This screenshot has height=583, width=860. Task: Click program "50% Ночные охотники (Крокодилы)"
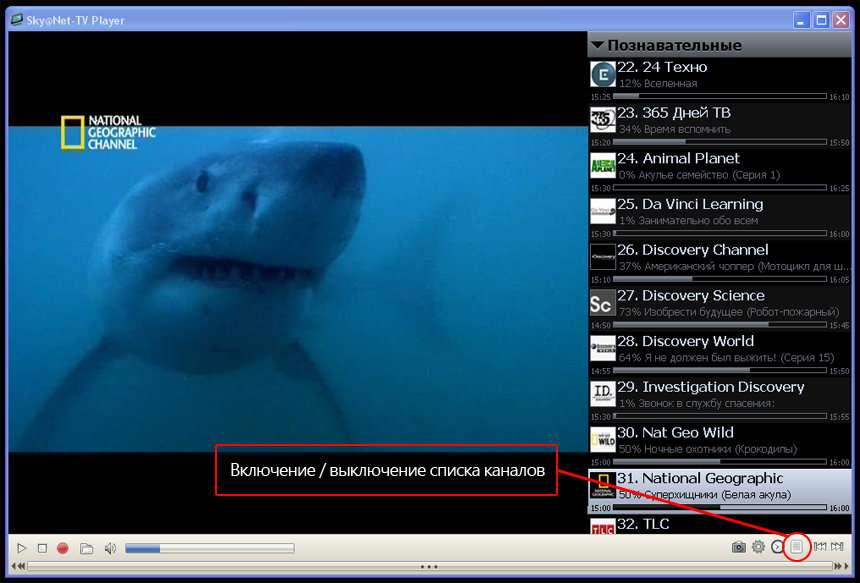708,449
